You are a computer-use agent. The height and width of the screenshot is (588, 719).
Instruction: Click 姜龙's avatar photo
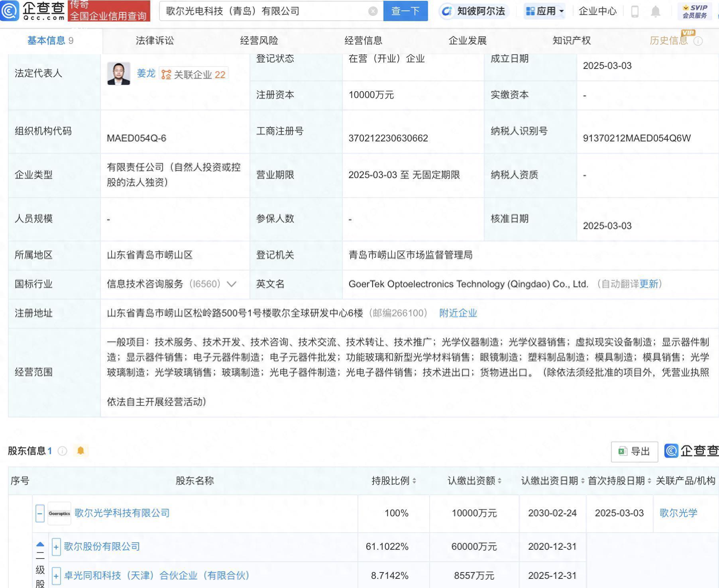[x=119, y=74]
